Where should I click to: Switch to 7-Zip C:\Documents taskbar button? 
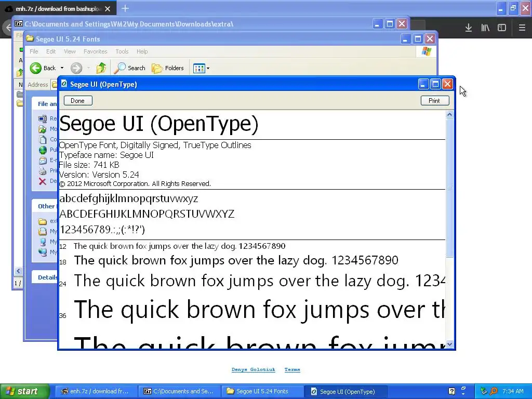[179, 392]
